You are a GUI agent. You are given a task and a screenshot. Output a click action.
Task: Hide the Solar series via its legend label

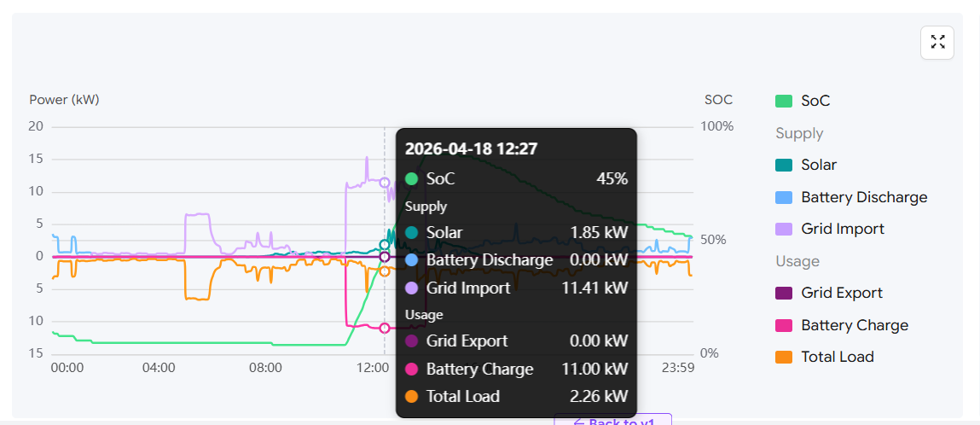pyautogui.click(x=818, y=165)
